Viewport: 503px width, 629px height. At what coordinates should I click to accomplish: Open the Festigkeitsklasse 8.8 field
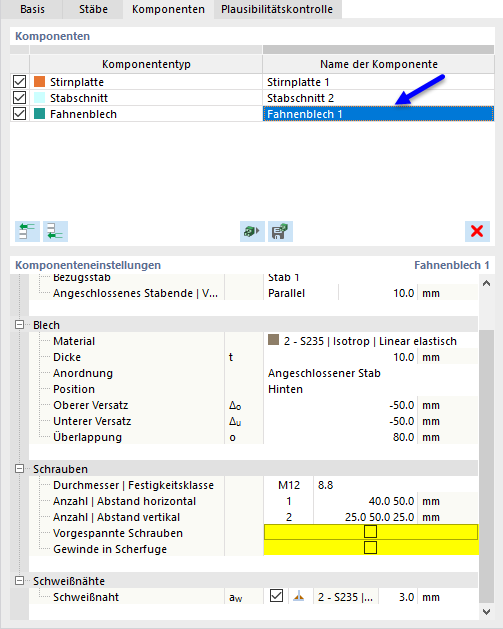396,485
